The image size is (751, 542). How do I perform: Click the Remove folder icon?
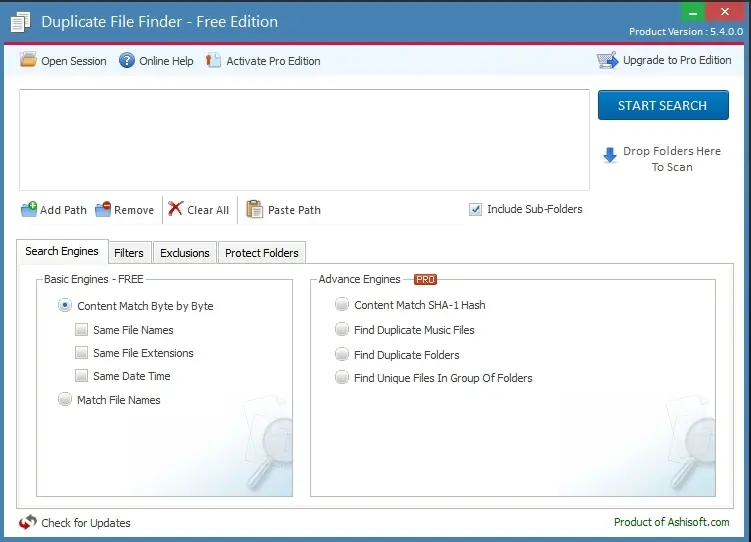[103, 209]
